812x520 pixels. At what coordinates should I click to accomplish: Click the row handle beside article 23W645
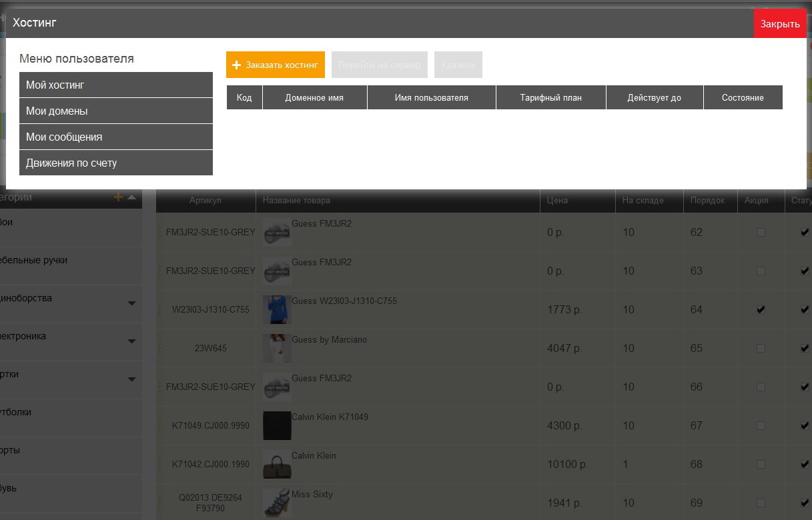(x=159, y=349)
